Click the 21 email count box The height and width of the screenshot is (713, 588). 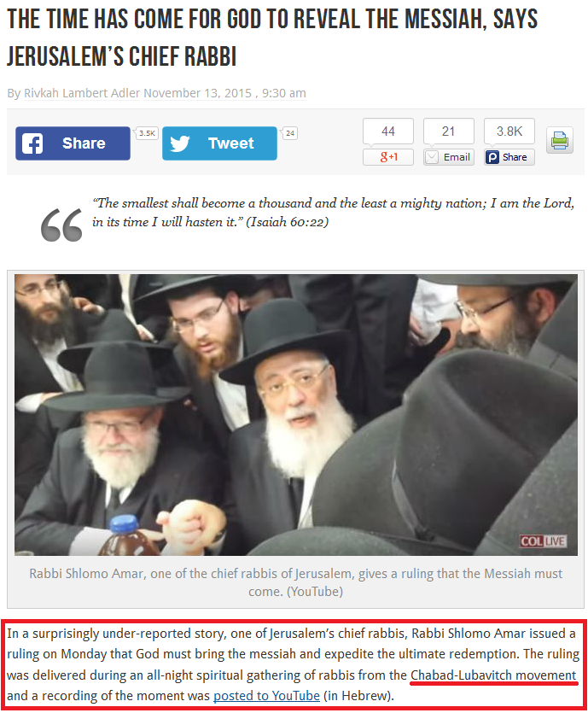(449, 131)
